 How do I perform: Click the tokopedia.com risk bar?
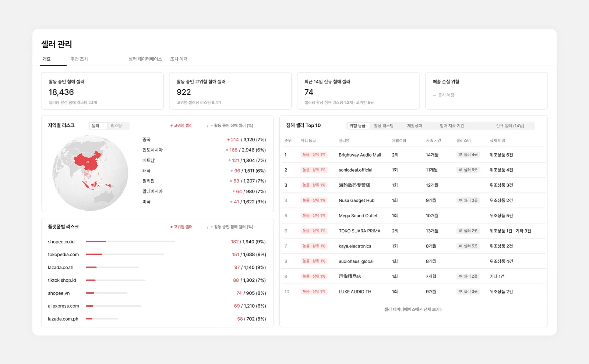pyautogui.click(x=125, y=254)
